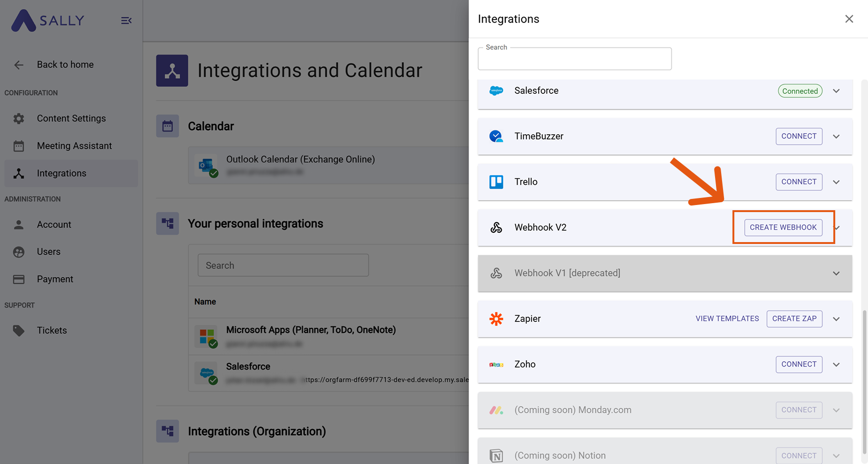868x464 pixels.
Task: Select Integrations in the sidebar
Action: pos(61,173)
